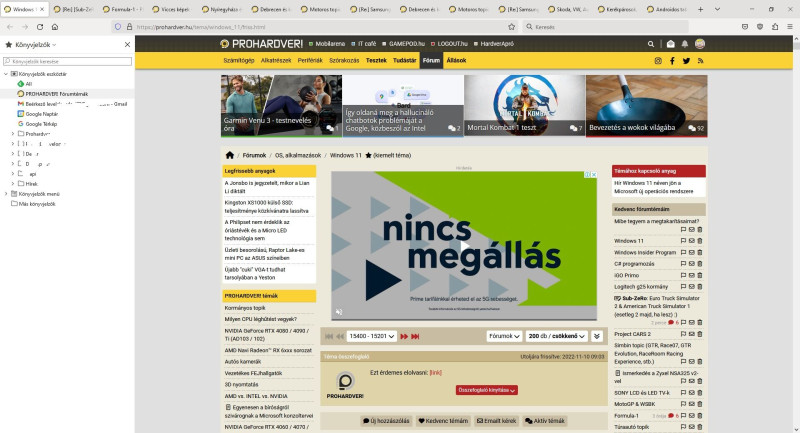Open OS, alkalmazások breadcrumb link
The image size is (800, 433).
click(x=298, y=155)
